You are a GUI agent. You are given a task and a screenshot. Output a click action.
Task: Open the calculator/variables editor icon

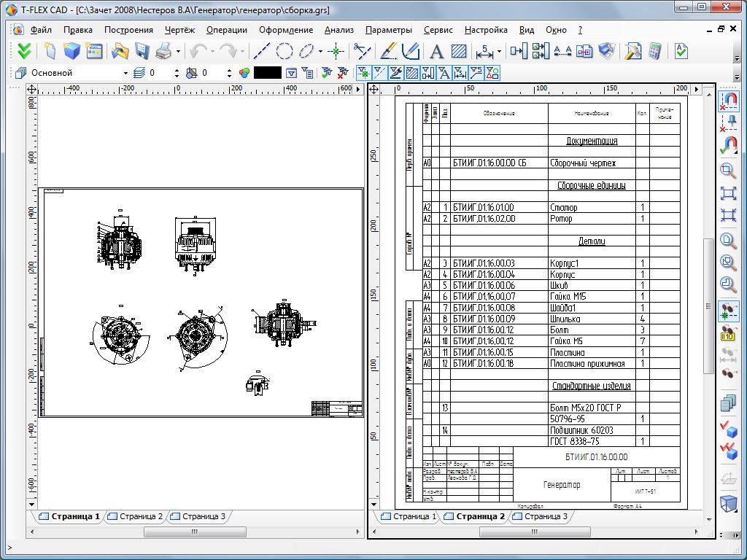pyautogui.click(x=656, y=51)
